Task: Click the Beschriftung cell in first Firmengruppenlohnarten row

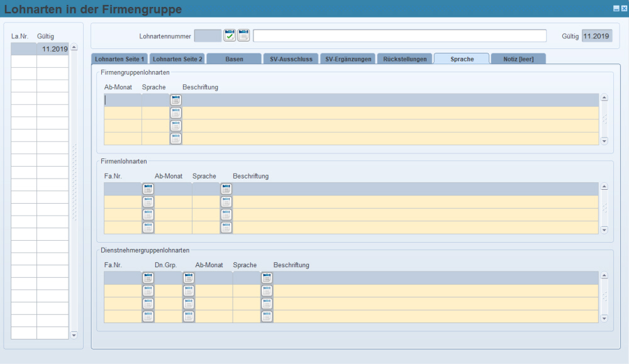Action: tap(391, 100)
